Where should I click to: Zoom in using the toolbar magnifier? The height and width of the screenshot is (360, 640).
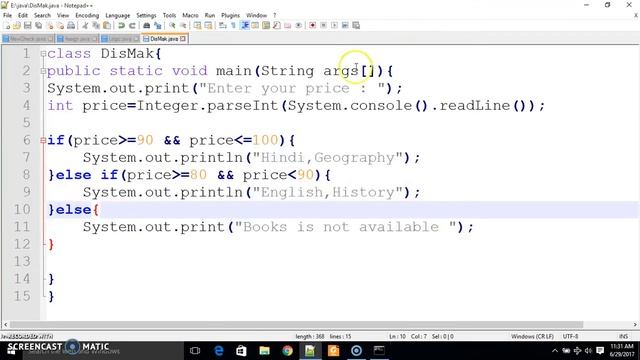(172, 25)
